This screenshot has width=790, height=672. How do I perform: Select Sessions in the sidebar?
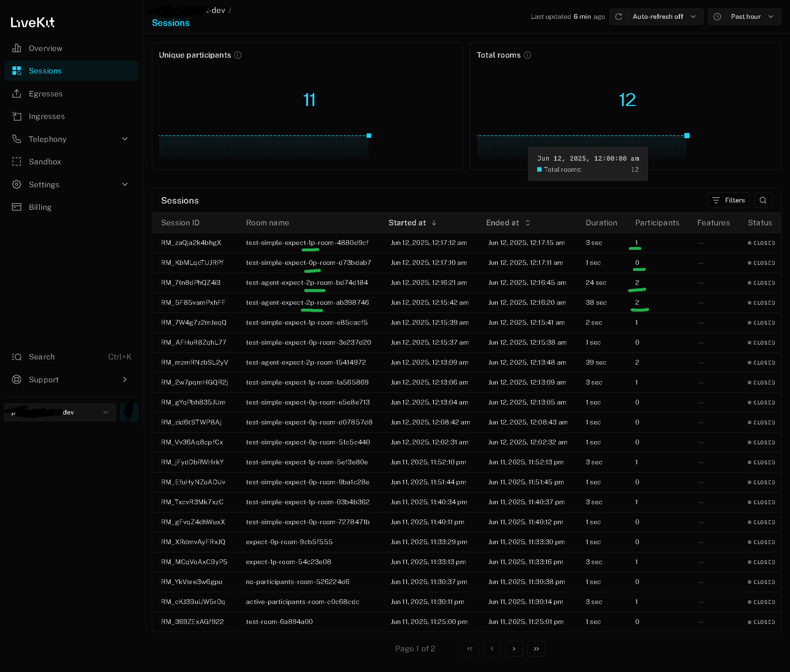click(x=71, y=71)
